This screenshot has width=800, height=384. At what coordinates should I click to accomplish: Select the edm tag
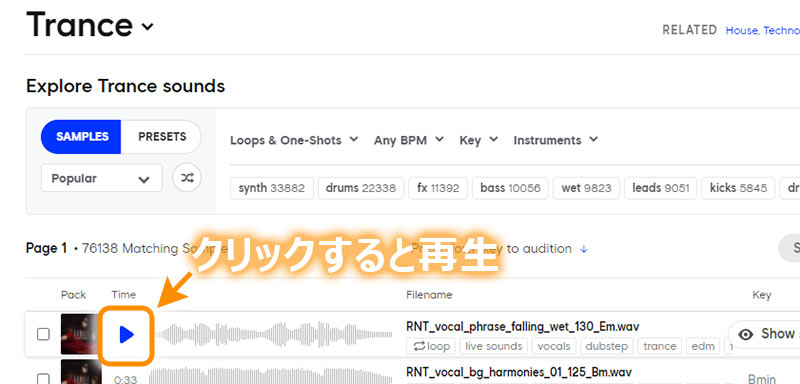(703, 346)
